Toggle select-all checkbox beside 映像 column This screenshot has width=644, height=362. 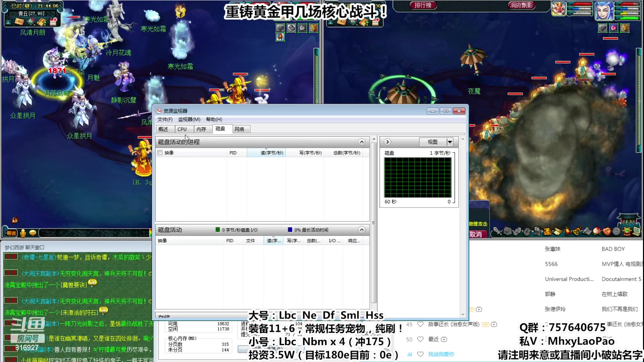pos(160,153)
